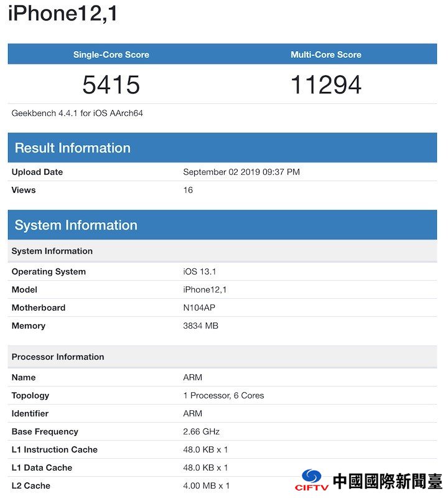Viewport: 448px width, 498px height.
Task: Select the iOS 13.1 value
Action: [x=199, y=272]
